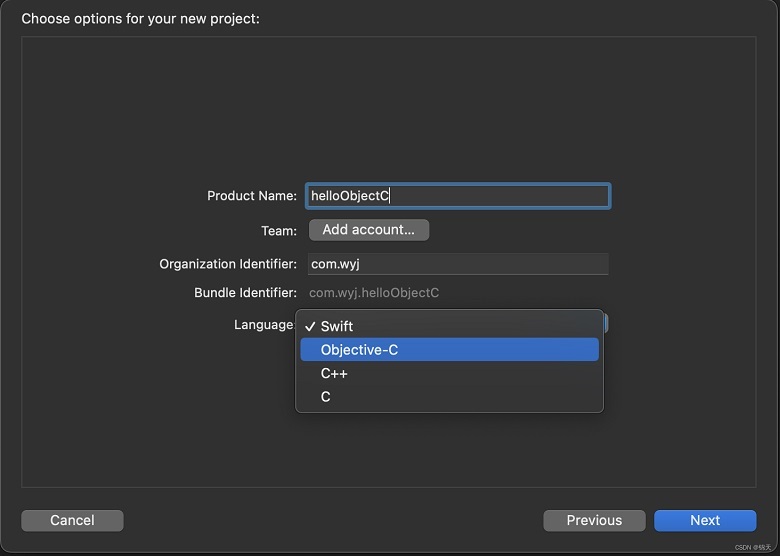Click the Team label

click(x=279, y=231)
